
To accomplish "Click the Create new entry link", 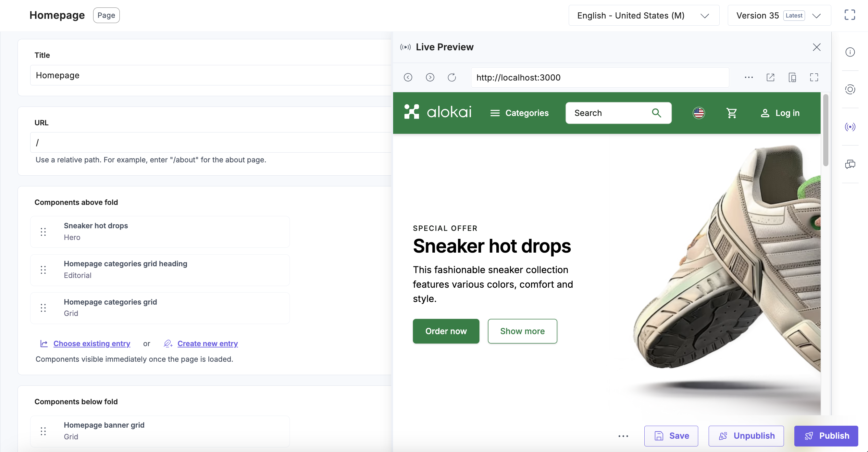I will tap(207, 344).
